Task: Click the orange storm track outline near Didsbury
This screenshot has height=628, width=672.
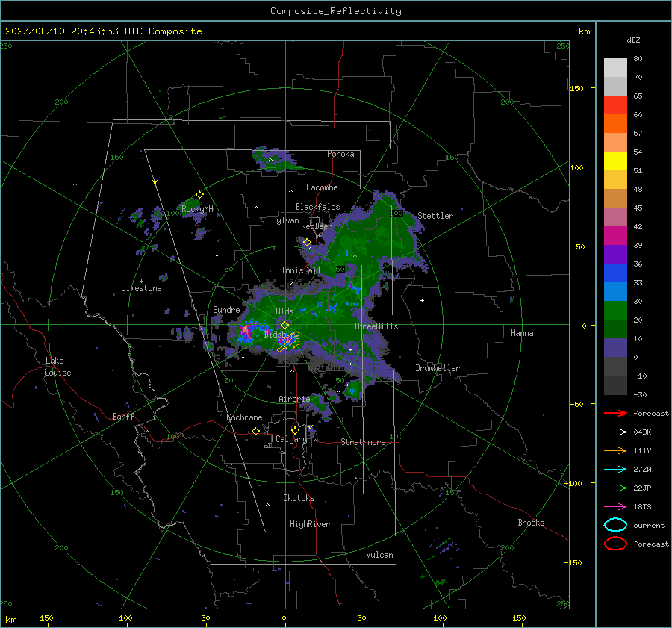Action: (x=288, y=342)
